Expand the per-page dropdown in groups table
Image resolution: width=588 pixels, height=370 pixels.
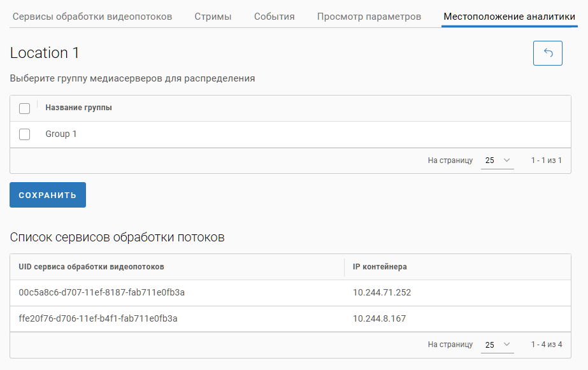[498, 160]
